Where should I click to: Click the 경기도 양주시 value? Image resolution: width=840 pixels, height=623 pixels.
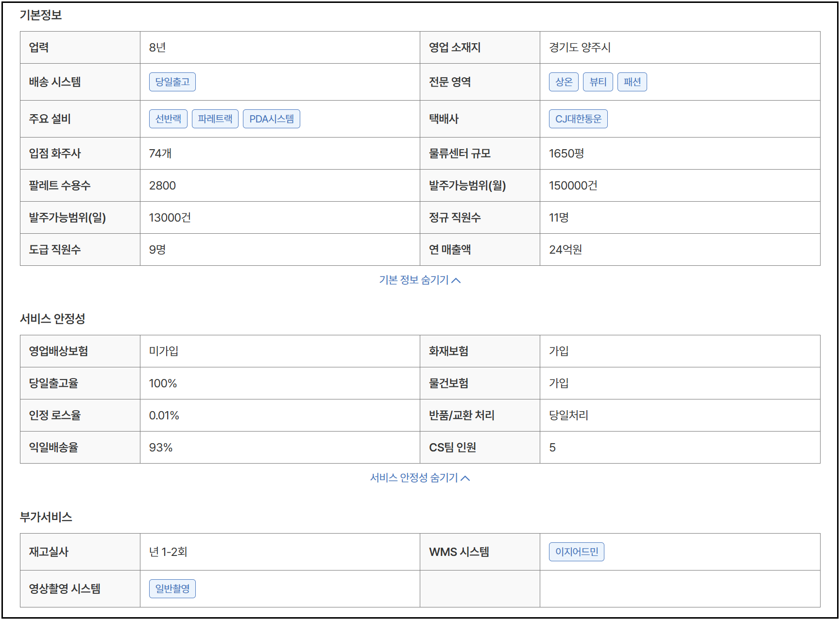click(580, 47)
